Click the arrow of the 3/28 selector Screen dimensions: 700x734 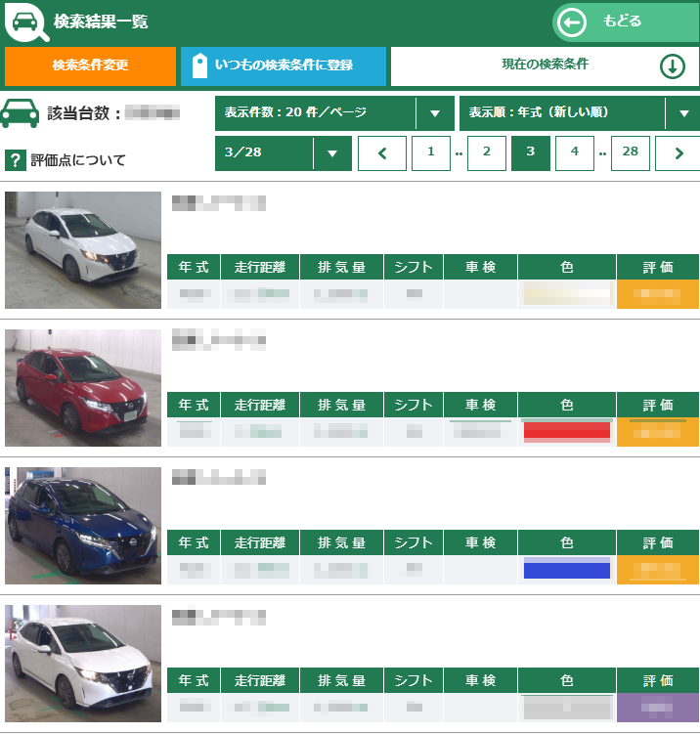click(332, 153)
